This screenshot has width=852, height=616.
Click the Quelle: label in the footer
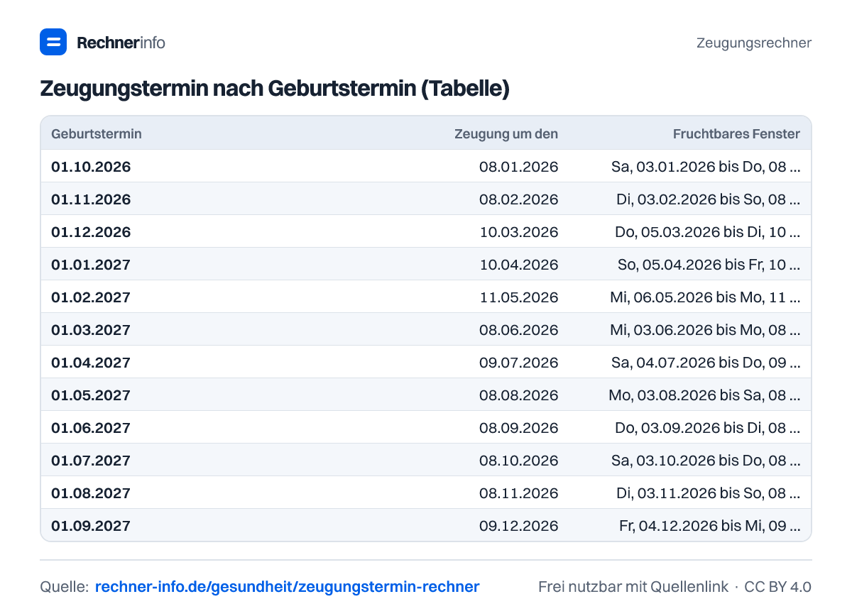pyautogui.click(x=64, y=587)
